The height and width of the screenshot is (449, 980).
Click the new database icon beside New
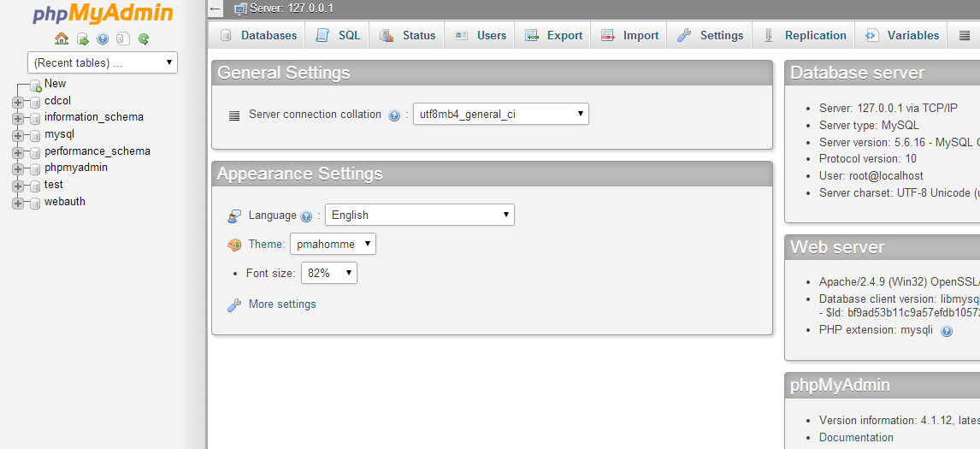36,85
